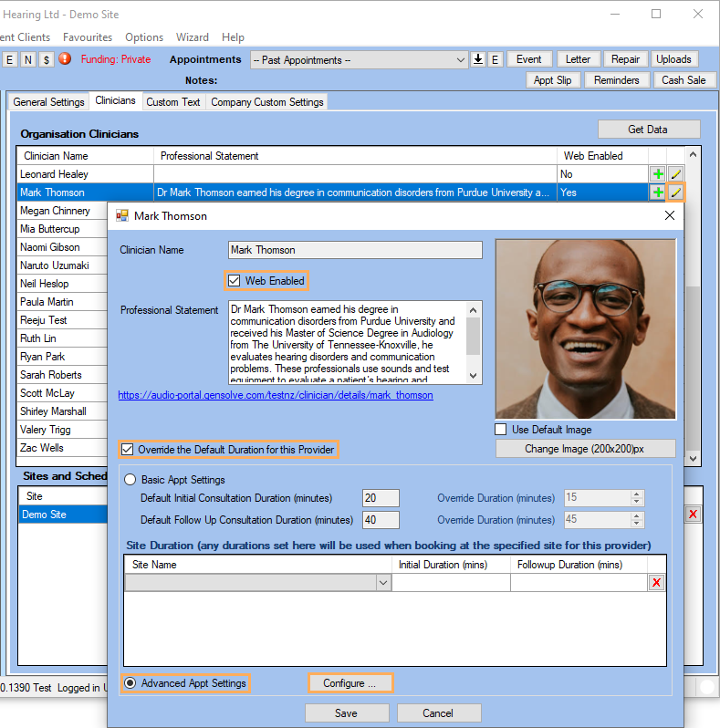Click Cancel in Mark Thomson dialog

pos(438,713)
